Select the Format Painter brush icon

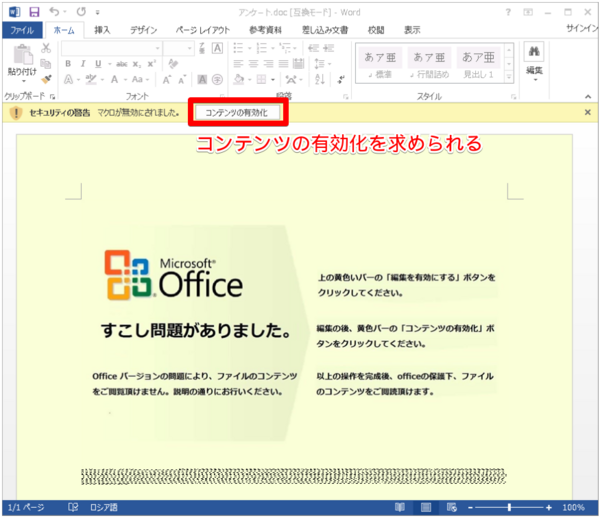pos(47,79)
